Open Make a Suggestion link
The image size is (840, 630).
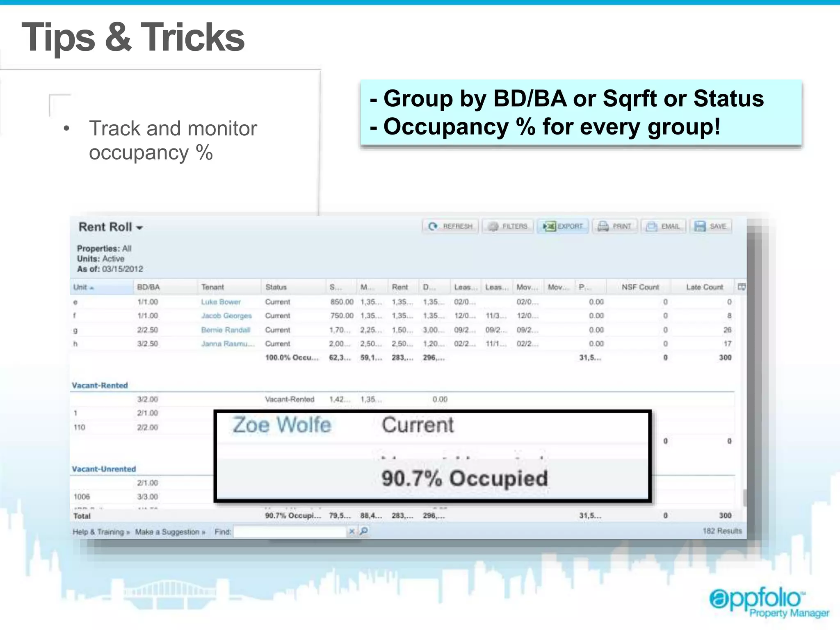[170, 532]
